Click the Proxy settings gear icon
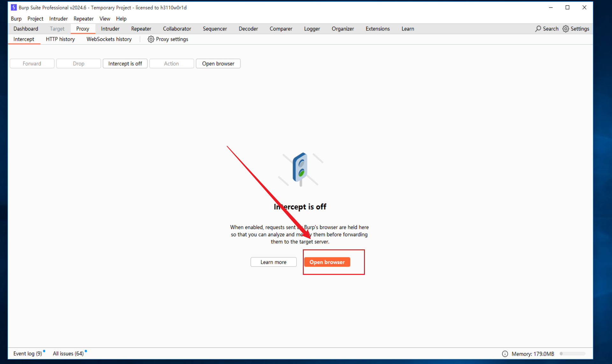 click(x=151, y=39)
